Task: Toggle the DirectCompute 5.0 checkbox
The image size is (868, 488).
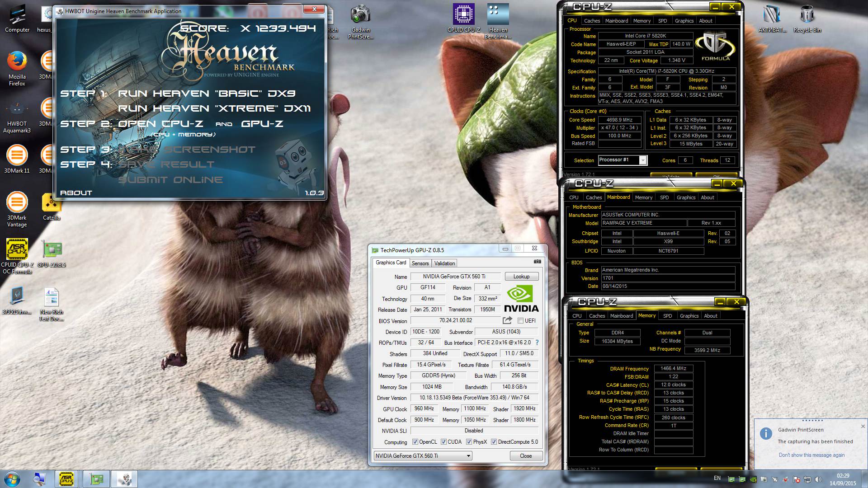Action: [494, 442]
